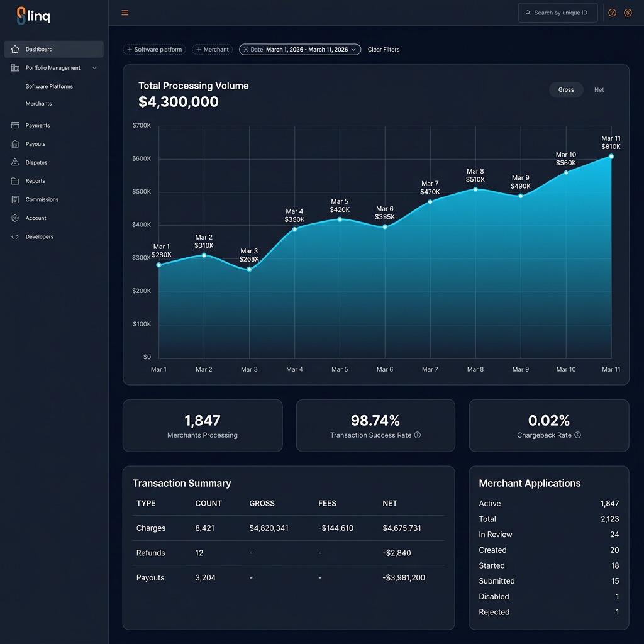Toggle the hamburger menu icon

pyautogui.click(x=125, y=13)
